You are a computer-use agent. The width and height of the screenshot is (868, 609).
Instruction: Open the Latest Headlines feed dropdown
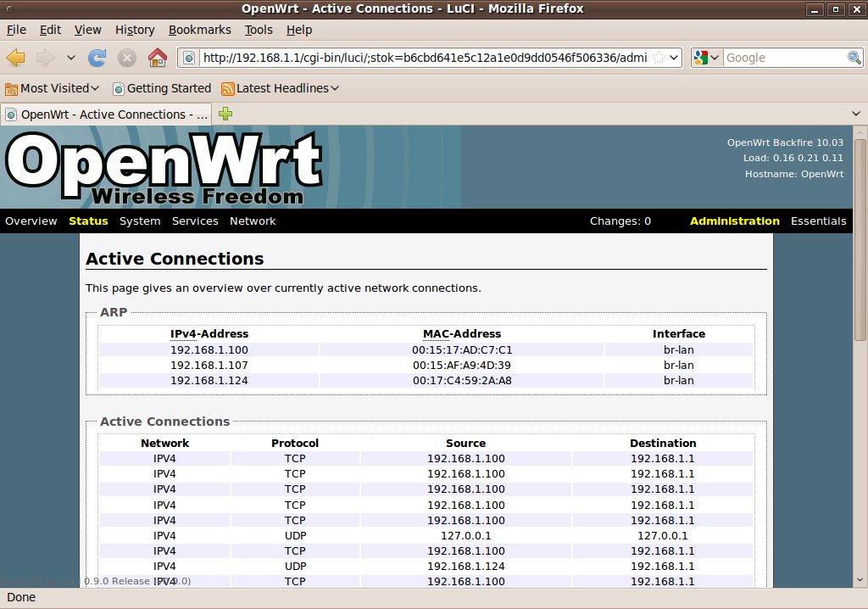[x=280, y=88]
